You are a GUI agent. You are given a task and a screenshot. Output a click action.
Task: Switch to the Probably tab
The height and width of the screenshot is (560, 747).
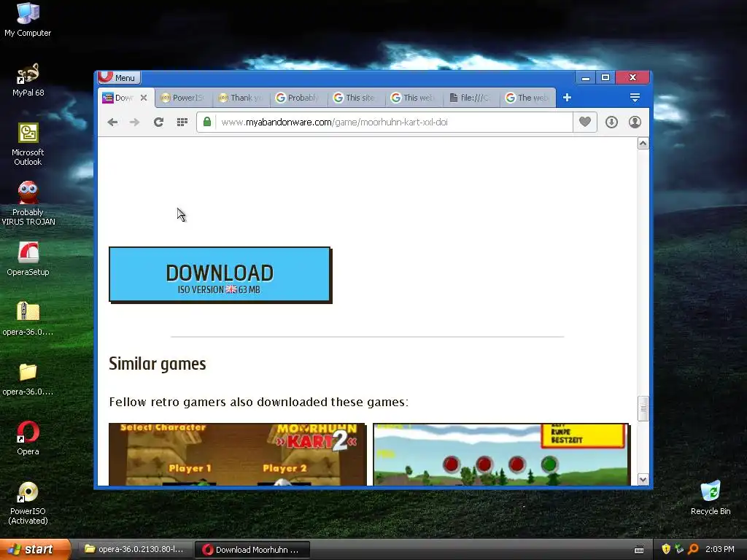298,98
